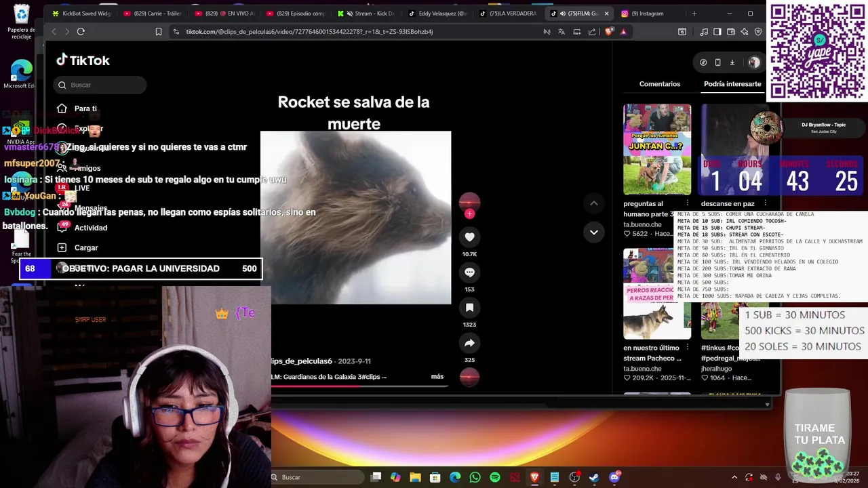The image size is (868, 488).
Task: Seek in the video progress bar
Action: coord(359,386)
